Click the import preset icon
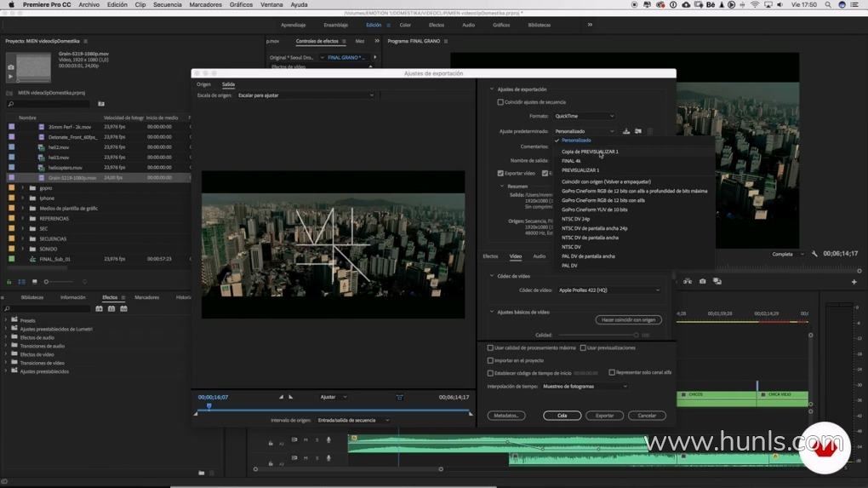The width and height of the screenshot is (868, 488). point(637,131)
